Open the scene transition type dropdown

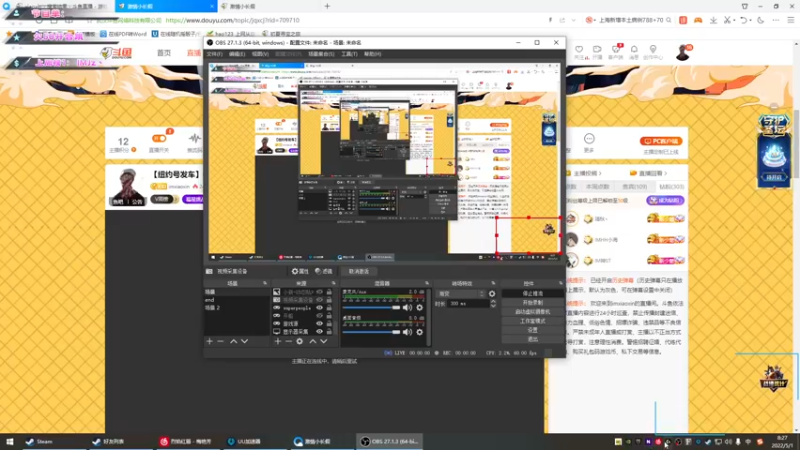pyautogui.click(x=461, y=294)
